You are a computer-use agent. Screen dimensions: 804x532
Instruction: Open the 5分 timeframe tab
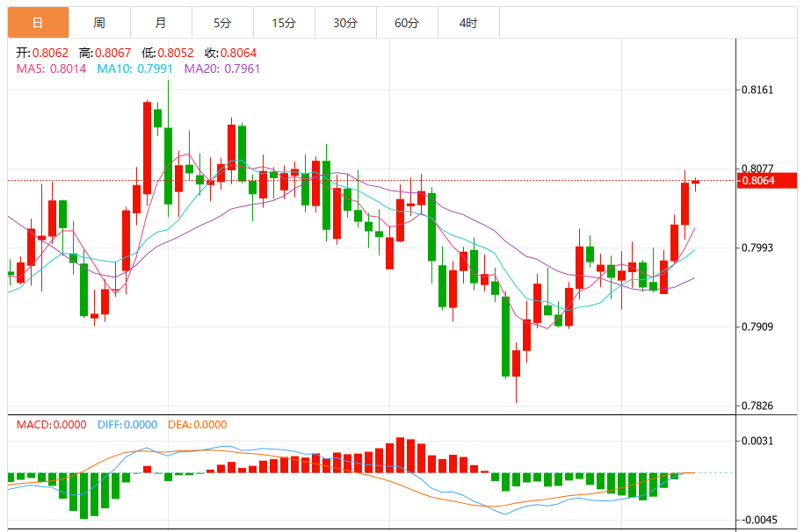(x=222, y=23)
